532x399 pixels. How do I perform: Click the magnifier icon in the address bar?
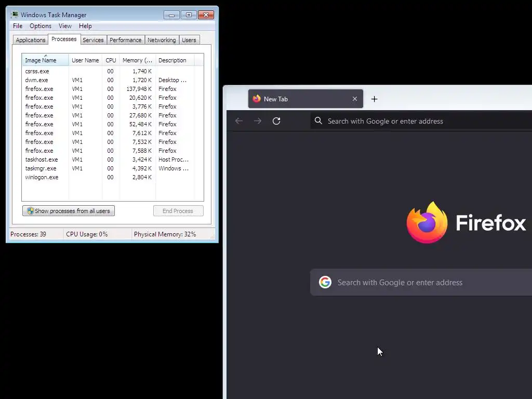318,121
